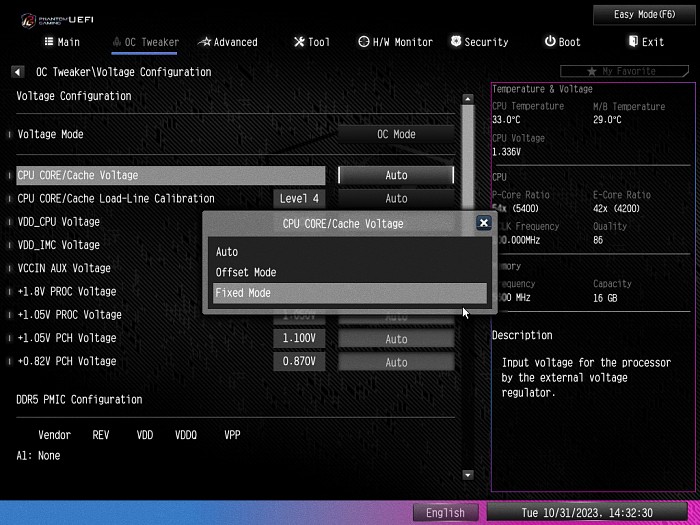
Task: Open the Voltage Mode OC Mode dropdown
Action: 396,134
